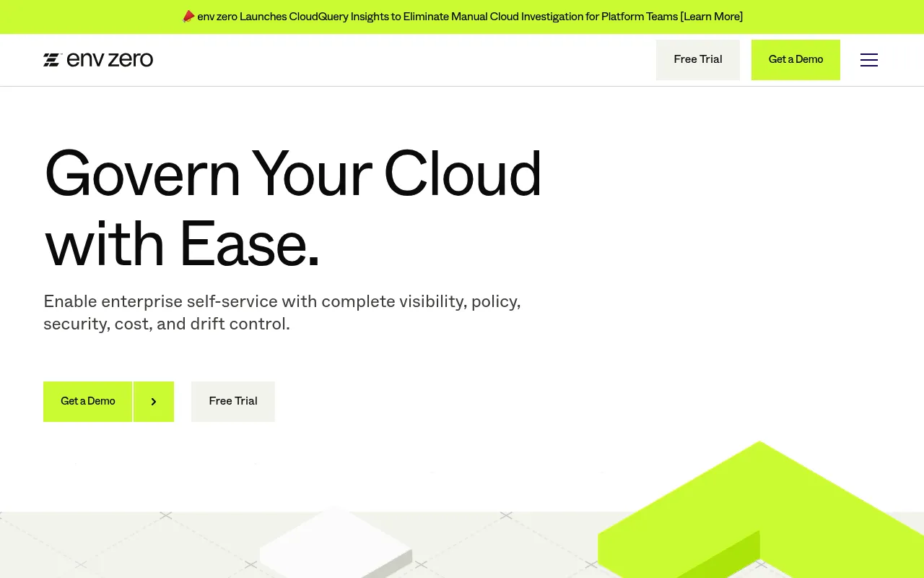Click the 'Govern Your Cloud with Ease.' headline

pos(293,208)
